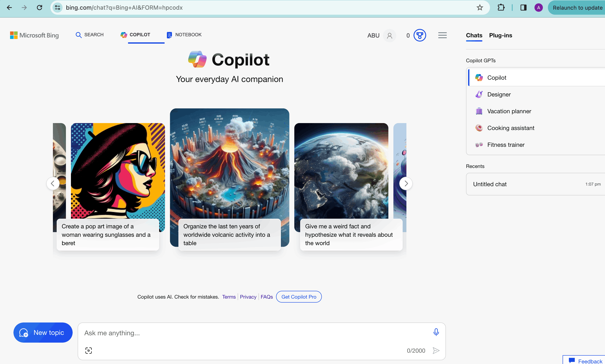
Task: Click the send message arrow icon
Action: [x=436, y=350]
